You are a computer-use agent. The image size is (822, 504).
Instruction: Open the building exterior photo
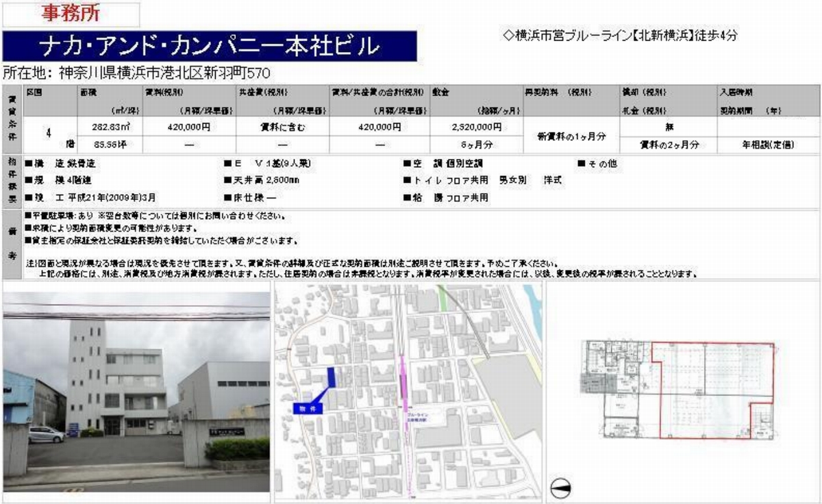pos(137,392)
